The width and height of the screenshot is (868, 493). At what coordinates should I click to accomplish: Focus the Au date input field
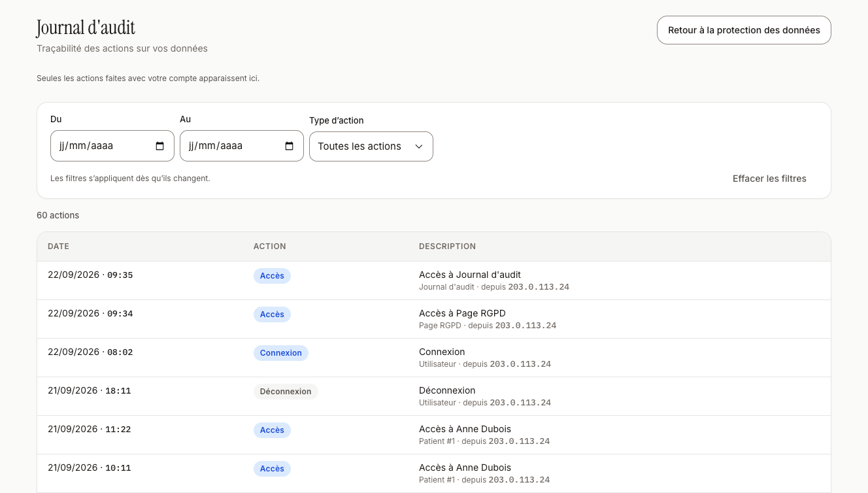click(242, 146)
